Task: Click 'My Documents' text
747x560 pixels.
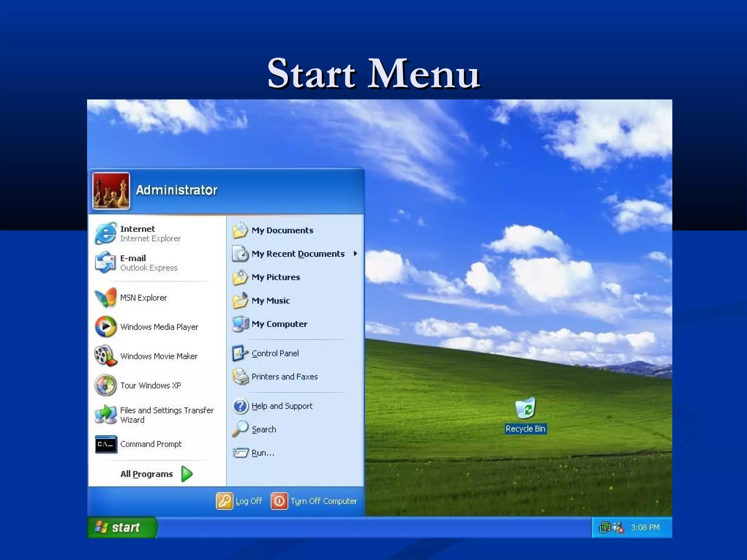Action: click(x=282, y=230)
